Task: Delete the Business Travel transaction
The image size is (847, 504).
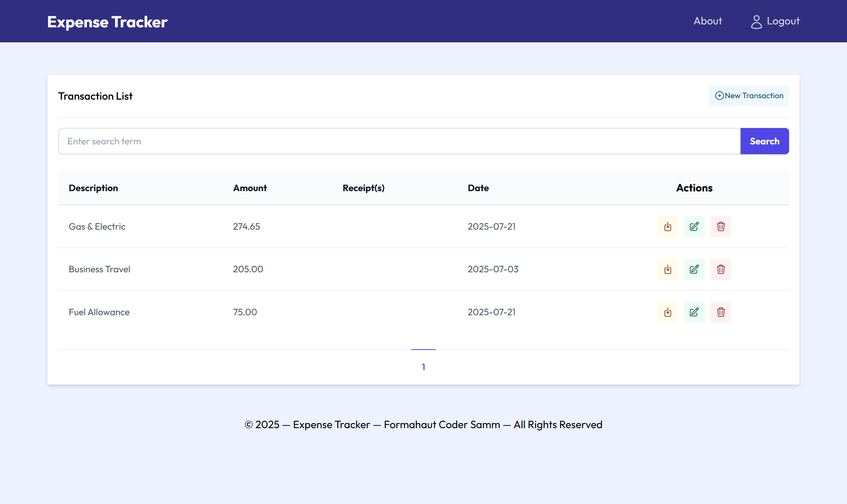Action: point(720,269)
